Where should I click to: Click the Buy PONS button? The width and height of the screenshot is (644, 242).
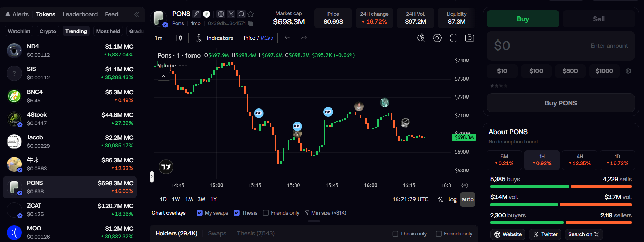pos(561,103)
